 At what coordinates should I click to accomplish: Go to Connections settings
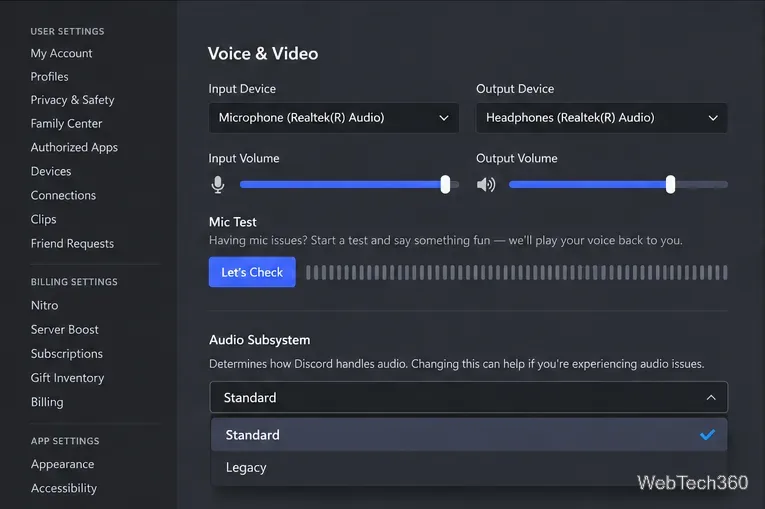63,195
